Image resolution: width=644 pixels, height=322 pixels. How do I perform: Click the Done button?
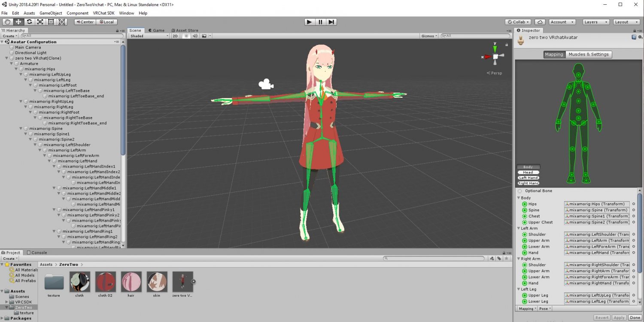point(635,318)
